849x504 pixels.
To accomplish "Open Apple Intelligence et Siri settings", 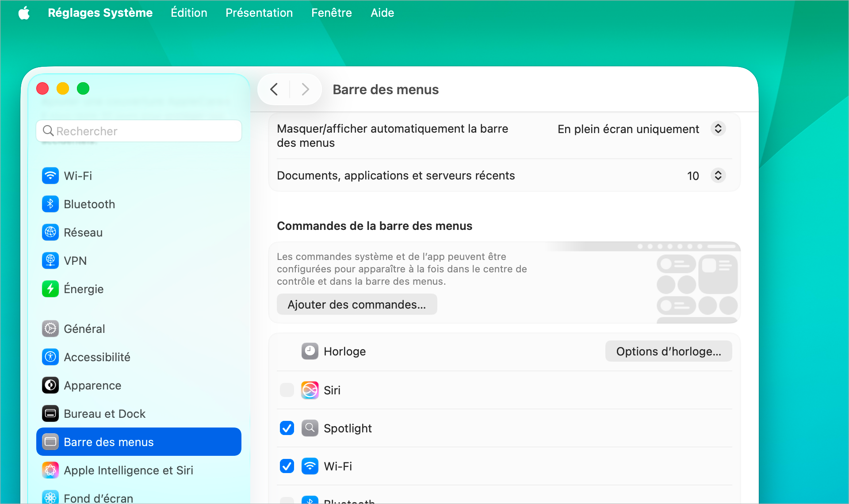I will click(x=50, y=470).
